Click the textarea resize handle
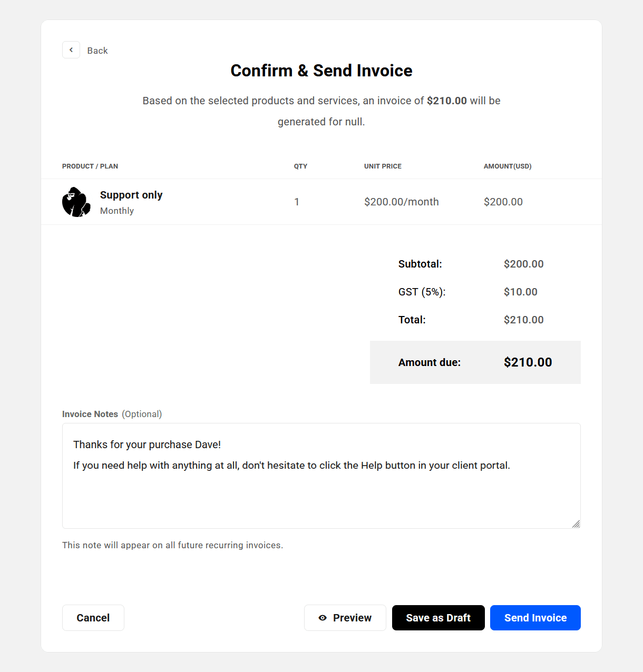The image size is (643, 672). pos(576,524)
